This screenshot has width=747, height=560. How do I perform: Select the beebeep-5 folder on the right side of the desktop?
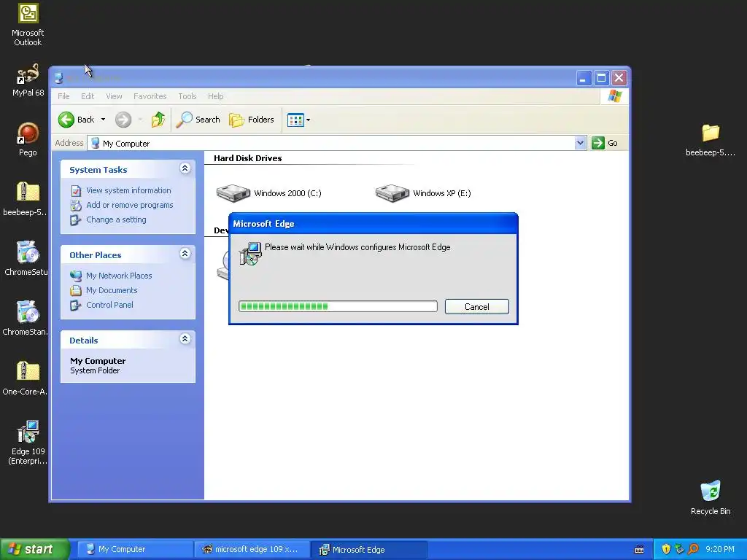711,139
